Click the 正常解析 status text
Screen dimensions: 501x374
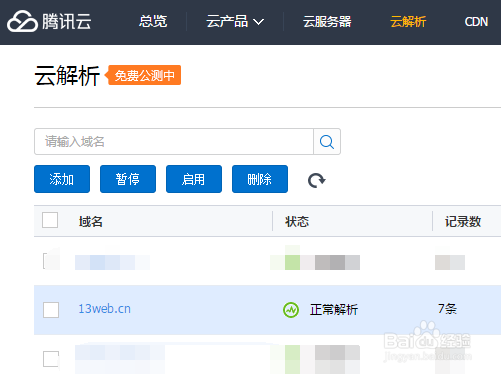[x=334, y=310]
